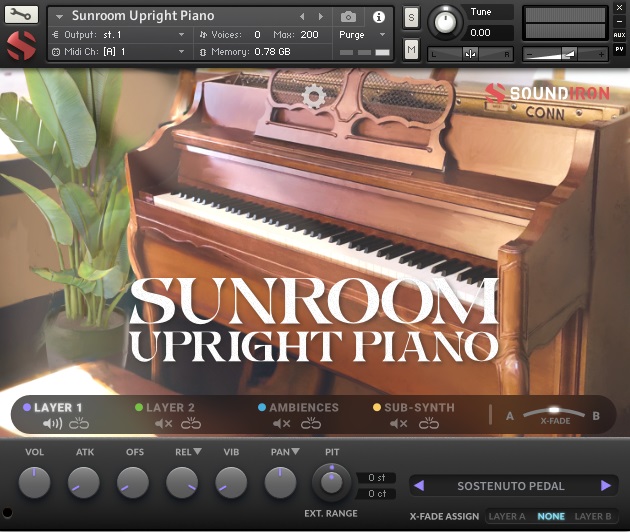Image resolution: width=630 pixels, height=532 pixels.
Task: Click the Sub-Synth yellow dot
Action: pyautogui.click(x=377, y=407)
